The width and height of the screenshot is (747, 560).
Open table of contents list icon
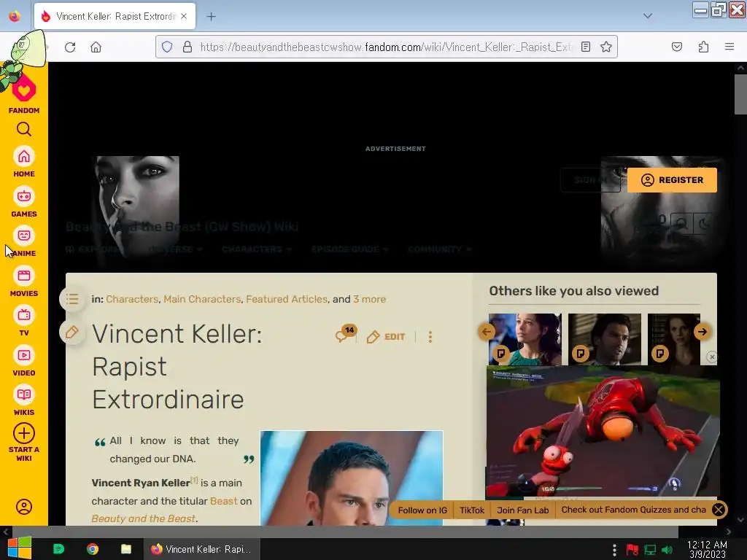(x=72, y=299)
